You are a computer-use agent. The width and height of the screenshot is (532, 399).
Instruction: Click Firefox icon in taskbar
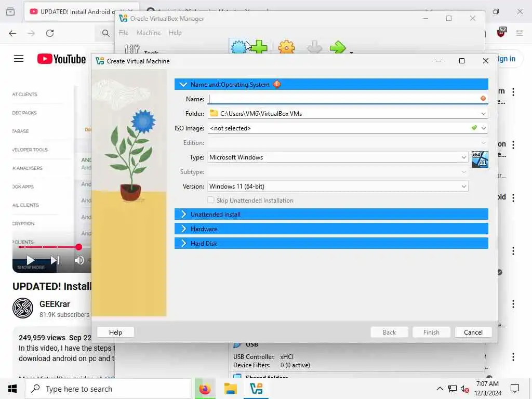(x=205, y=389)
